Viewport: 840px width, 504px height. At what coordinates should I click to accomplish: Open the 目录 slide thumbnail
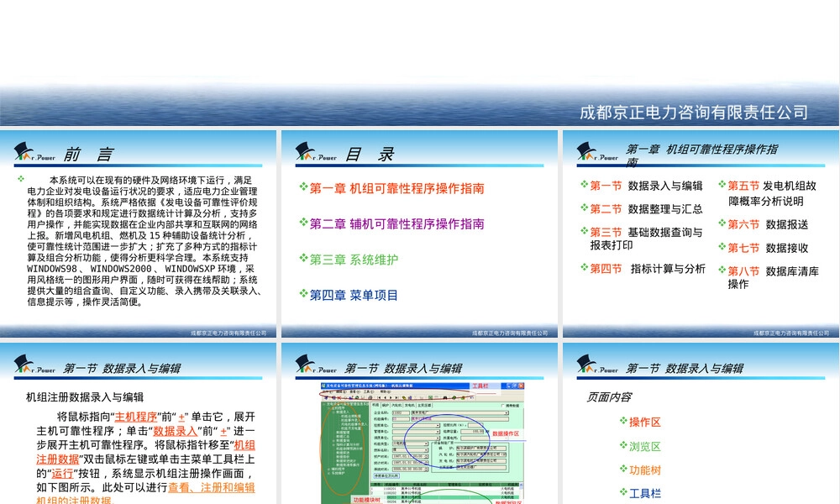pos(419,234)
